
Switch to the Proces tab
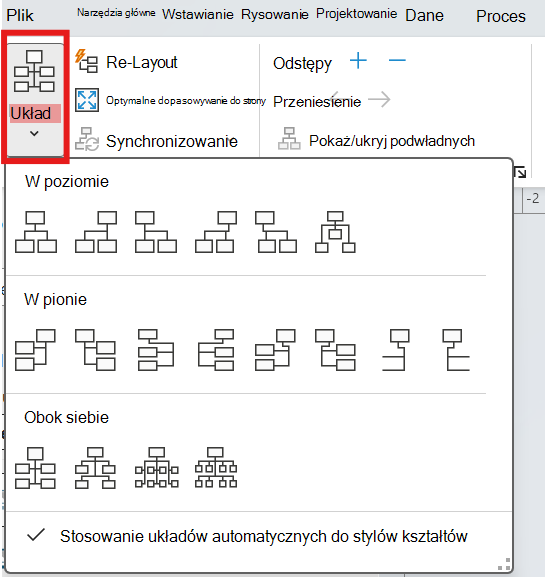[501, 16]
